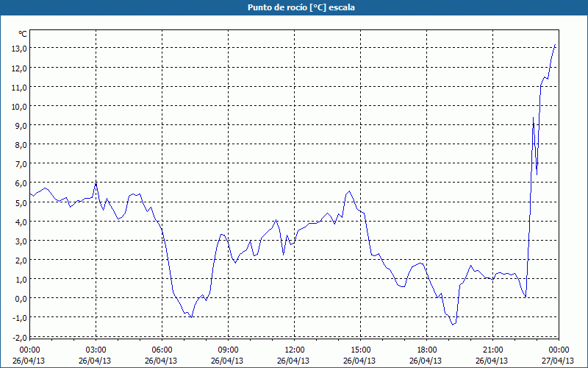Screen dimensions: 588x368
Task: Click the 15:00 time axis label
Action: pyautogui.click(x=360, y=350)
